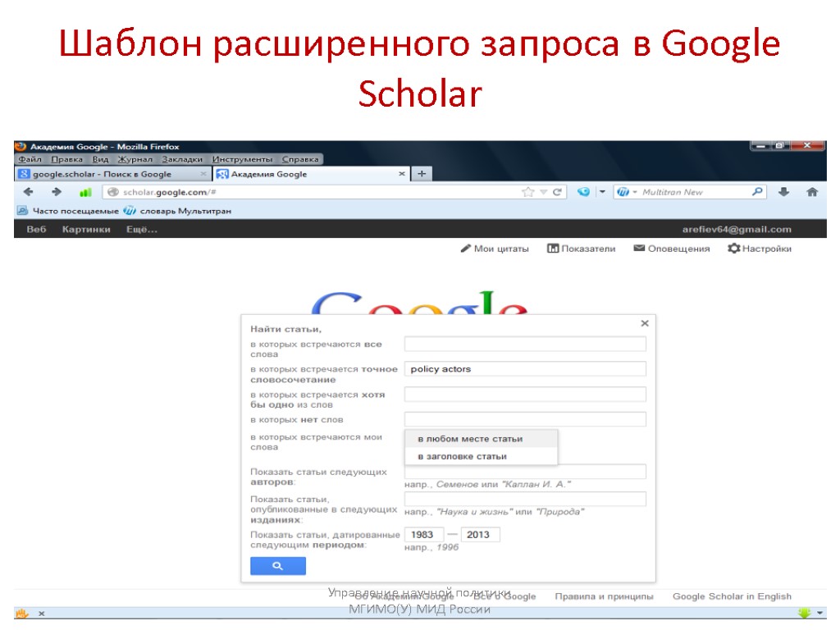
Task: Click the изданиях input field
Action: tap(525, 500)
